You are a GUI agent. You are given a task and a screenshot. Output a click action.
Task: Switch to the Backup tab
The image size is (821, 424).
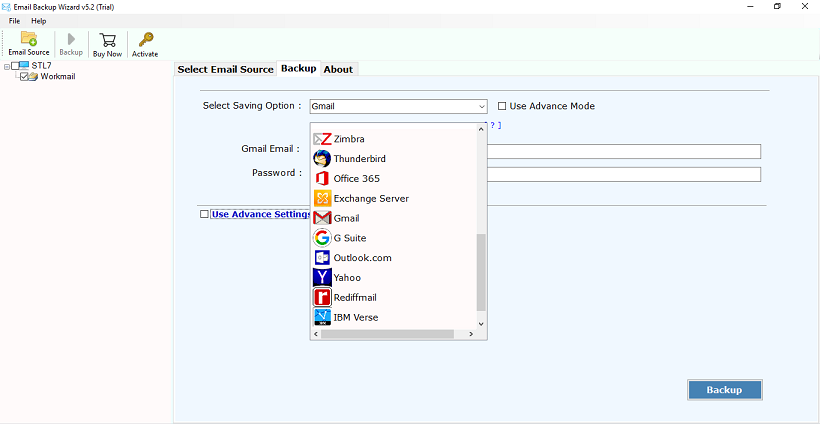(x=298, y=69)
